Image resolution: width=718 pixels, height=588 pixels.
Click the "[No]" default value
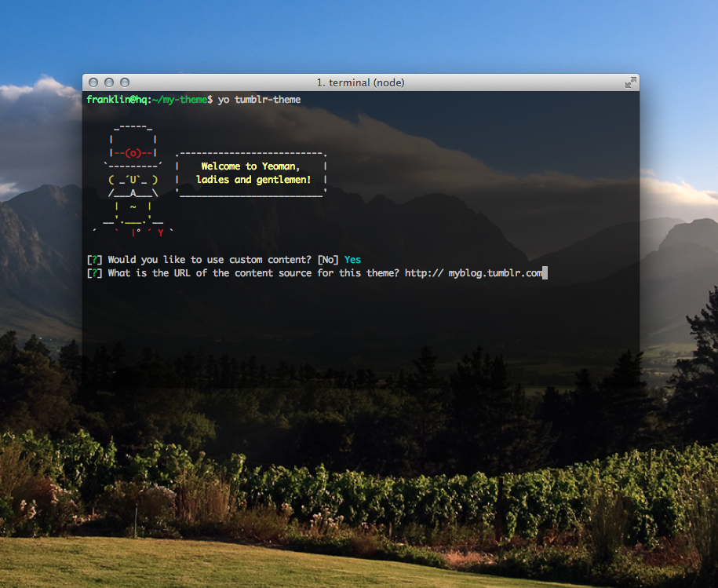click(328, 260)
